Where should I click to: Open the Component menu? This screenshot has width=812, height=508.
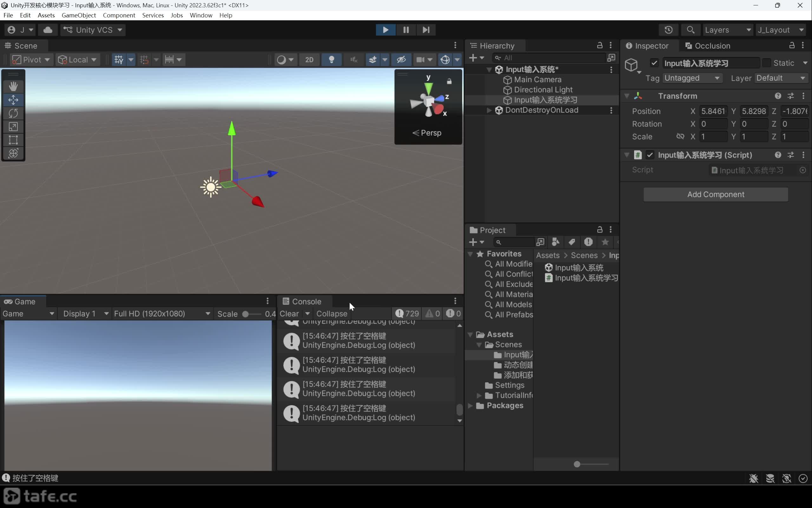[x=119, y=15]
